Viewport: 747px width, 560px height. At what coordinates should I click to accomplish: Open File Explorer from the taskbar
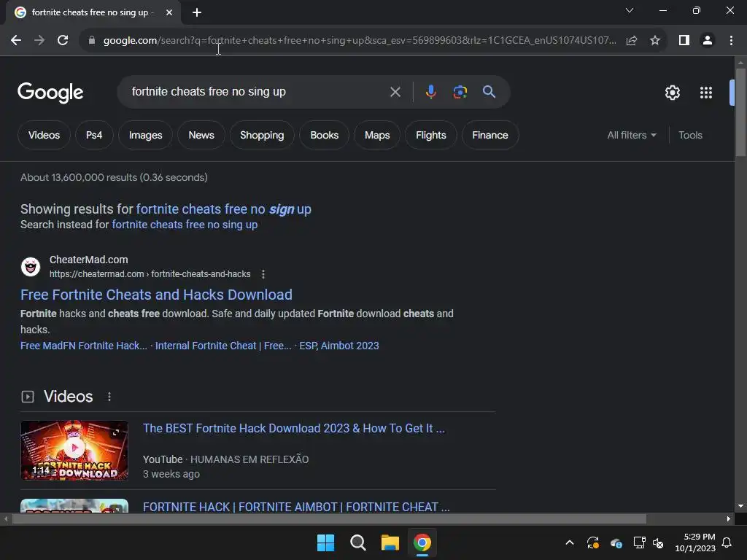point(390,542)
